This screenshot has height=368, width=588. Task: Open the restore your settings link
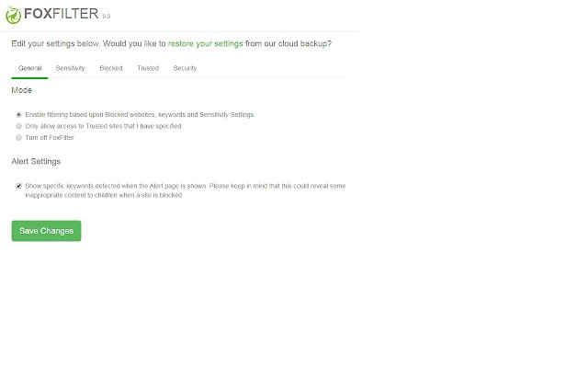(x=206, y=43)
